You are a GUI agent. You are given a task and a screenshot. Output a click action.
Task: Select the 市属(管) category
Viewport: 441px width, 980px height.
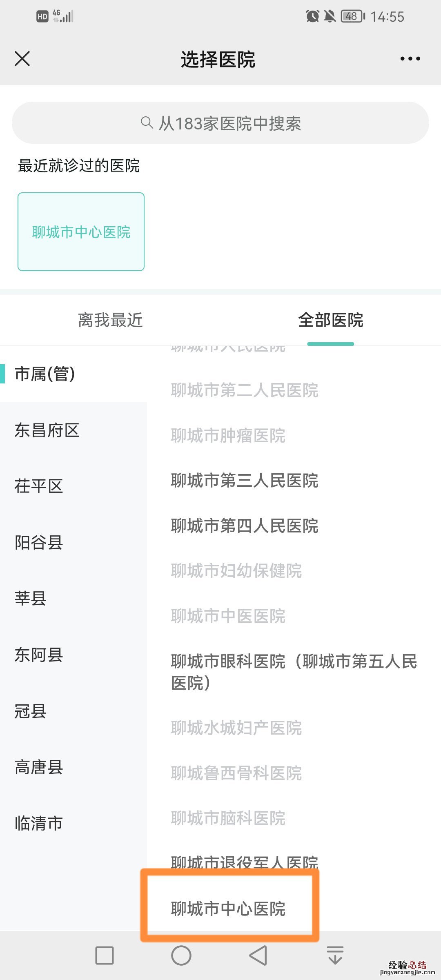(45, 374)
